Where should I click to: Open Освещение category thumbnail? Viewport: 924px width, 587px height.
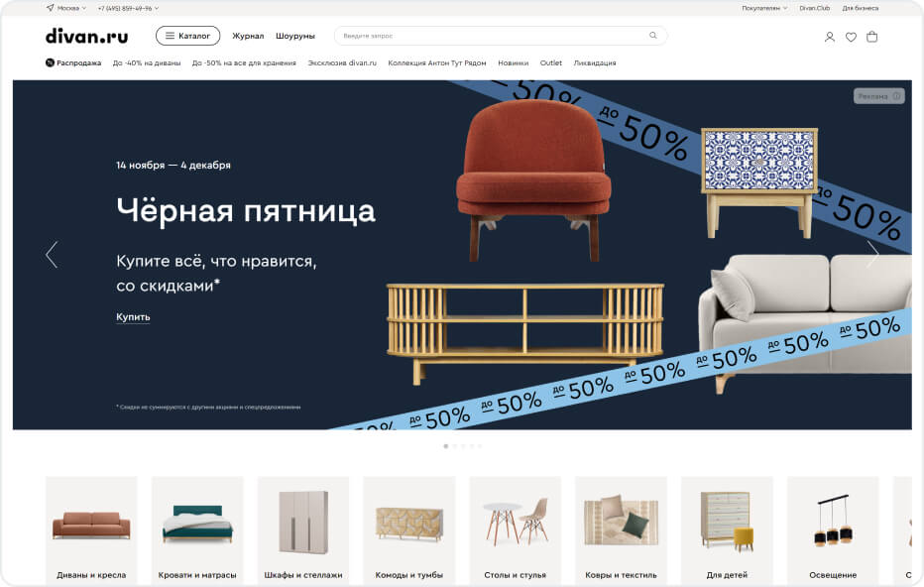[833, 526]
